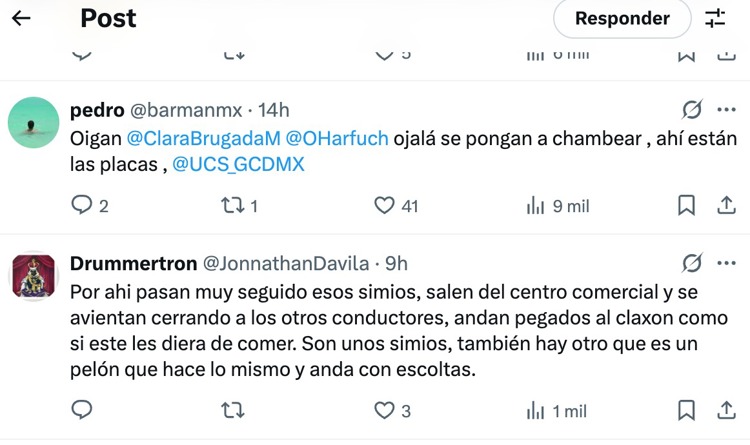Open reply sort filter settings icon
Viewport: 750px width, 445px height.
(715, 18)
